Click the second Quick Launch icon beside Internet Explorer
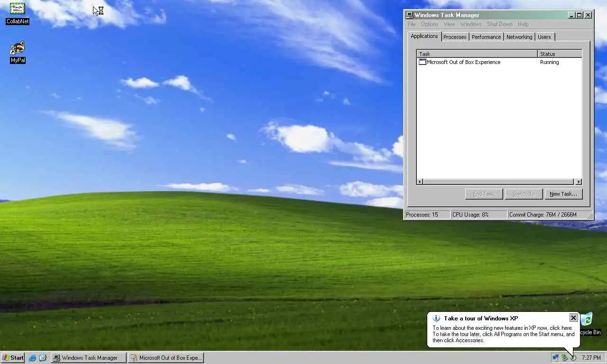 coord(43,358)
